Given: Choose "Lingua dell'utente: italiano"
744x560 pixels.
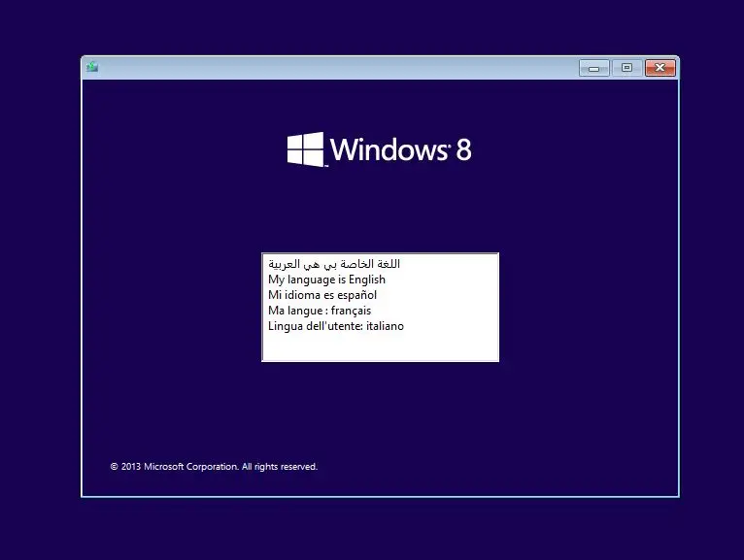Looking at the screenshot, I should pyautogui.click(x=335, y=326).
